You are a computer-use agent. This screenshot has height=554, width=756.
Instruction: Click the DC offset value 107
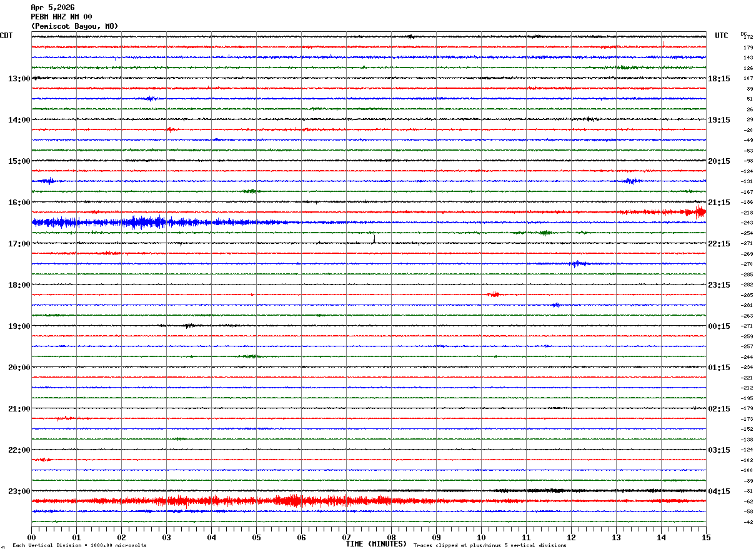click(x=749, y=79)
